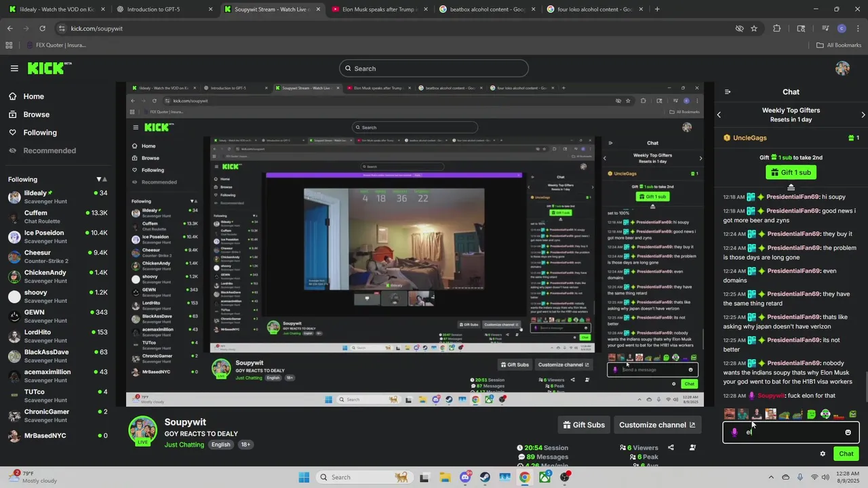This screenshot has height=488, width=868.
Task: Click the Gift Subs button below video
Action: [584, 425]
